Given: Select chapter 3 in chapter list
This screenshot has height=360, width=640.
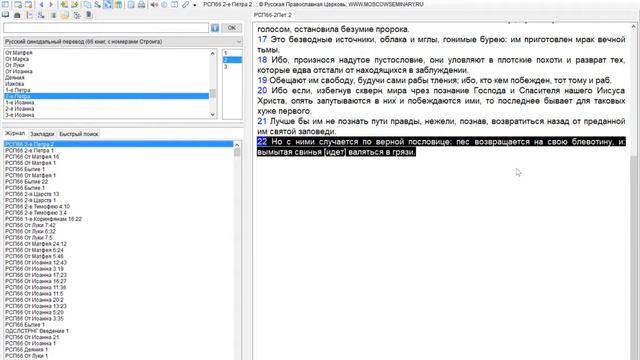Looking at the screenshot, I should 232,67.
